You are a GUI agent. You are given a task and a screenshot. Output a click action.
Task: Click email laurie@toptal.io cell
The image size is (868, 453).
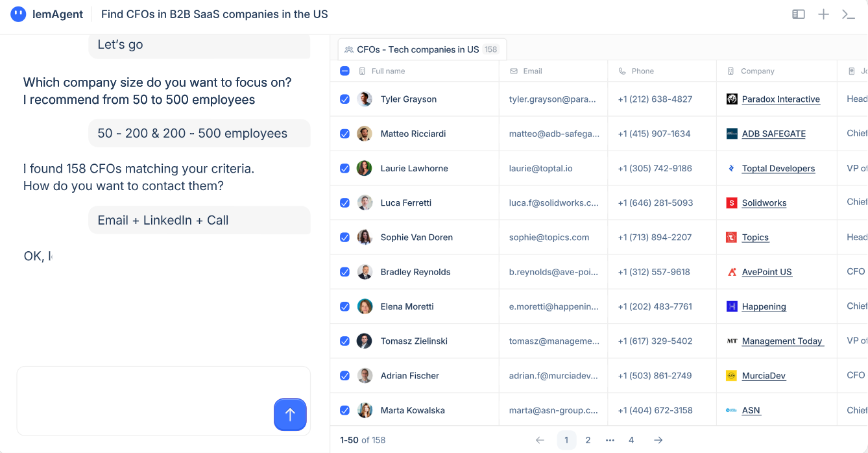pyautogui.click(x=541, y=168)
